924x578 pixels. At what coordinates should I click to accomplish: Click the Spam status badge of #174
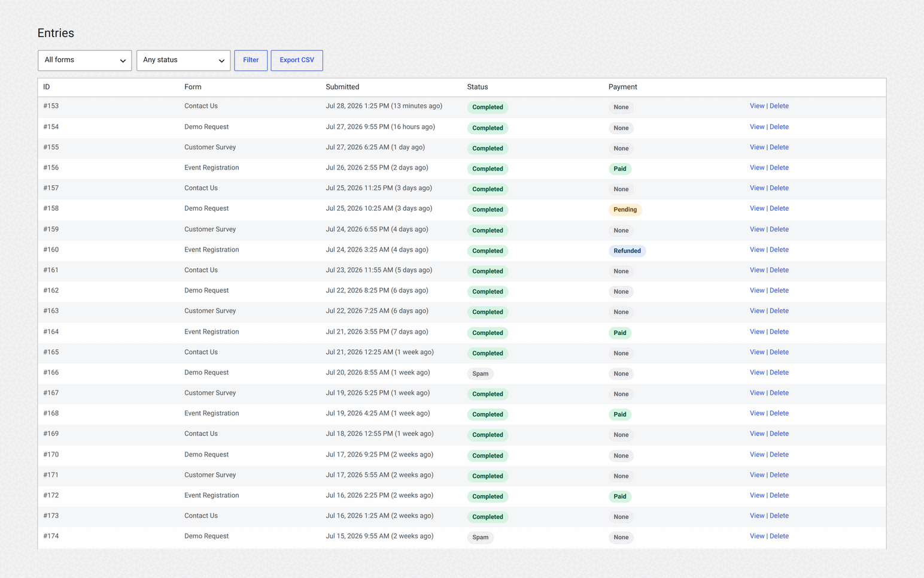click(x=481, y=537)
